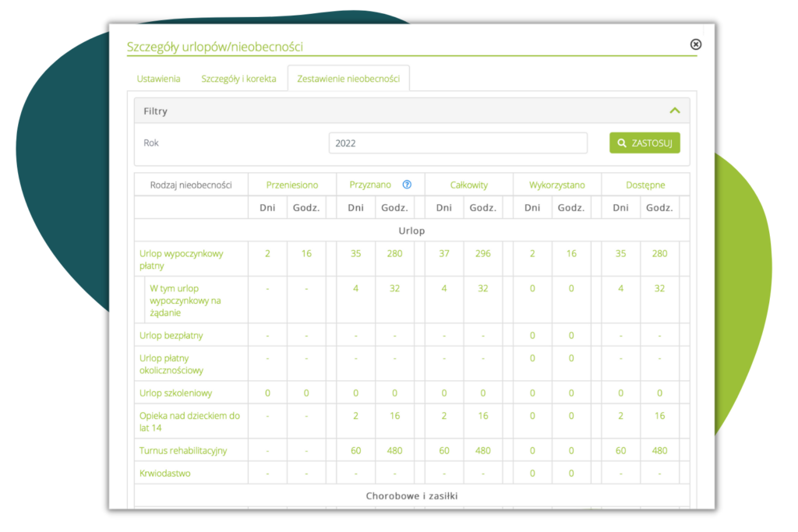
Task: Click the help icon beside Przyznano
Action: coord(407,185)
